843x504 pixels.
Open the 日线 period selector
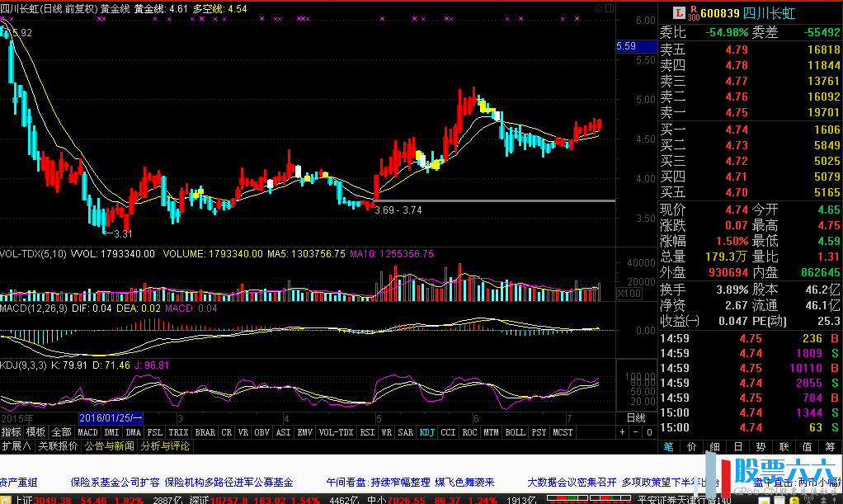pos(636,418)
